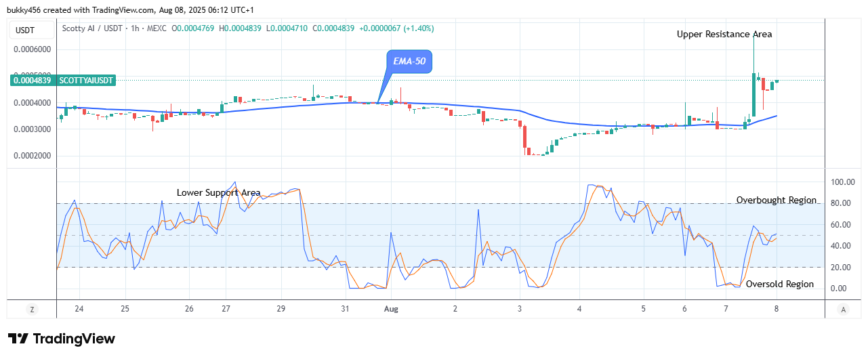868x359 pixels.
Task: Click the '2' date on time axis
Action: 455,309
